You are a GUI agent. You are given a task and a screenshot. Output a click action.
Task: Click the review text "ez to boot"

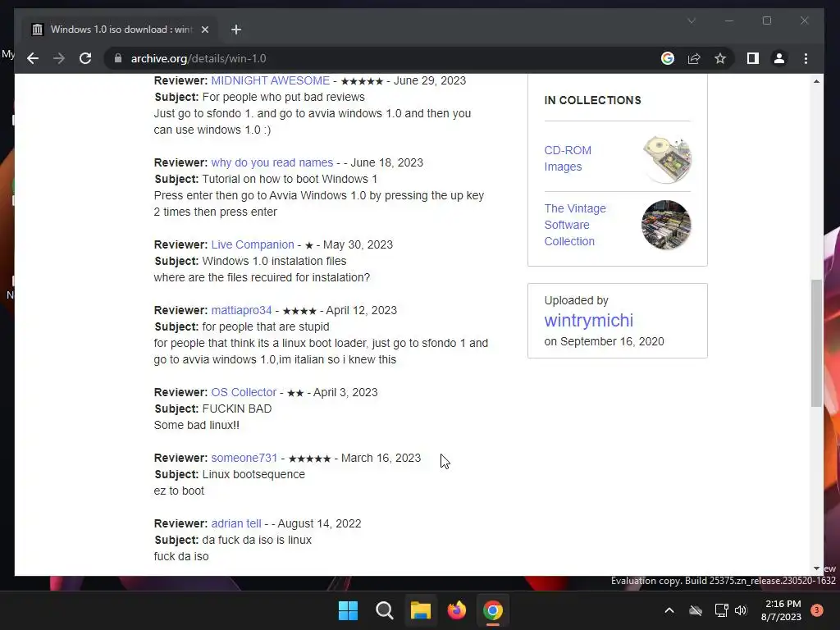coord(179,491)
